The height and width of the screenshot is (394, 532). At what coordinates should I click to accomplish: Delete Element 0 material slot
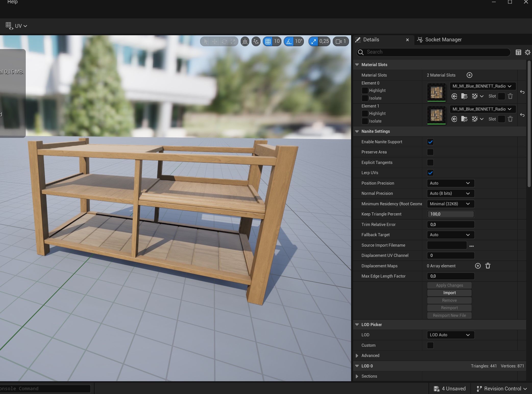click(x=510, y=96)
